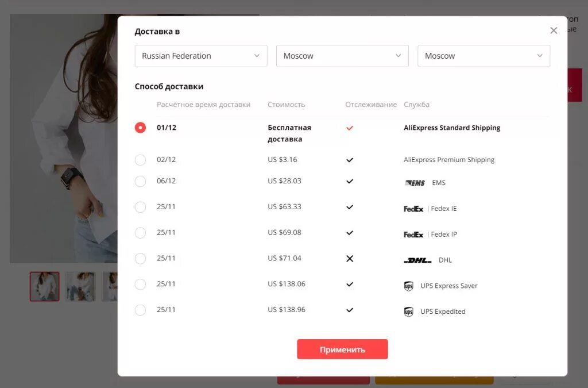588x388 pixels.
Task: Click the FedEx logo for Fedex IE
Action: (x=413, y=209)
